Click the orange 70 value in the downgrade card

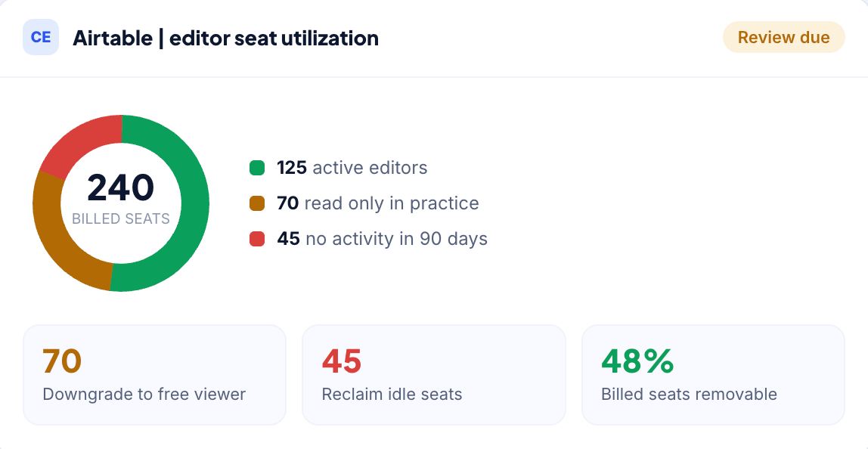pyautogui.click(x=62, y=361)
